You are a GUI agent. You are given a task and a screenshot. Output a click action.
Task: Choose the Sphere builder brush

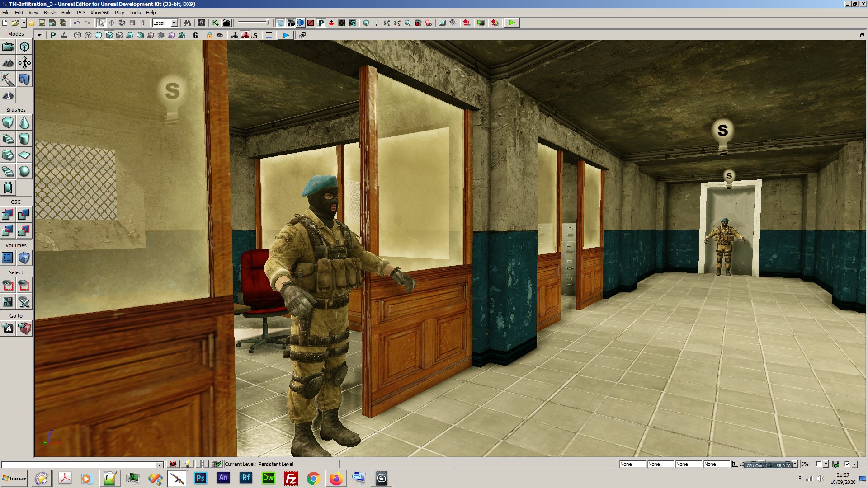(24, 171)
